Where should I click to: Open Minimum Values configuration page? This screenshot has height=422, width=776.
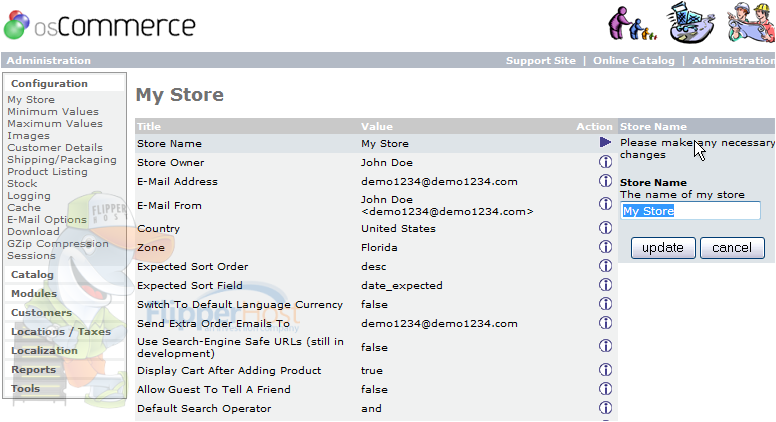(x=52, y=111)
